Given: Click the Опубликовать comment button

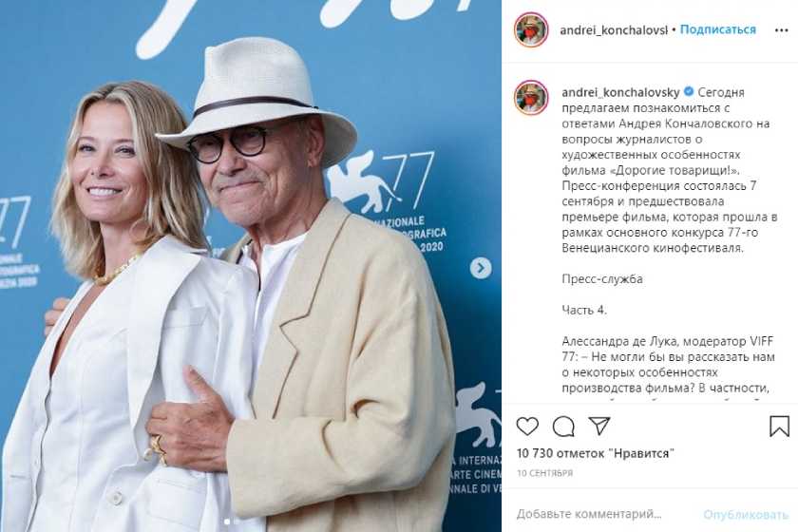Looking at the screenshot, I should coord(746,515).
